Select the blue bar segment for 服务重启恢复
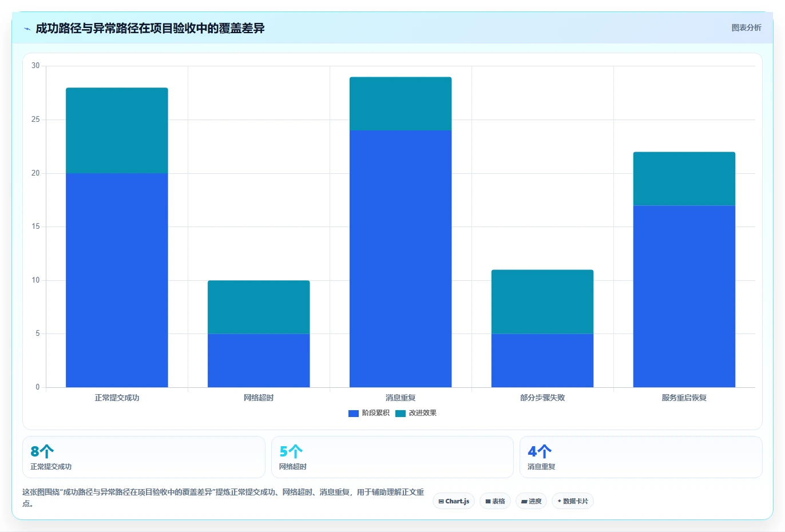This screenshot has width=785, height=532. pos(684,296)
